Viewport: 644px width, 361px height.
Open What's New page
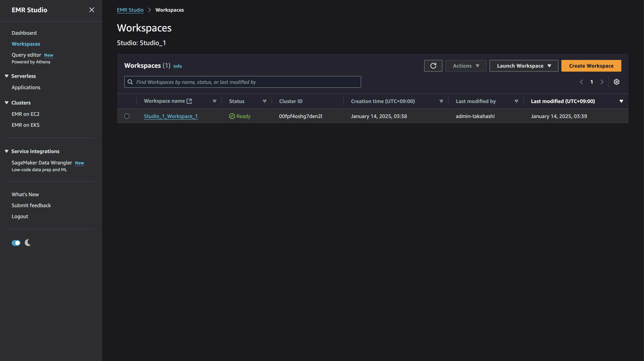coord(25,194)
